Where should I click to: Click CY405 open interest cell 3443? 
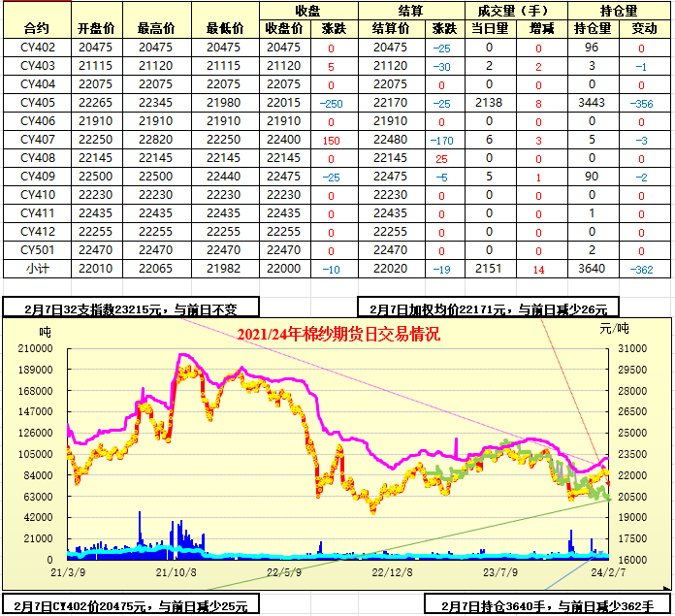coord(591,103)
